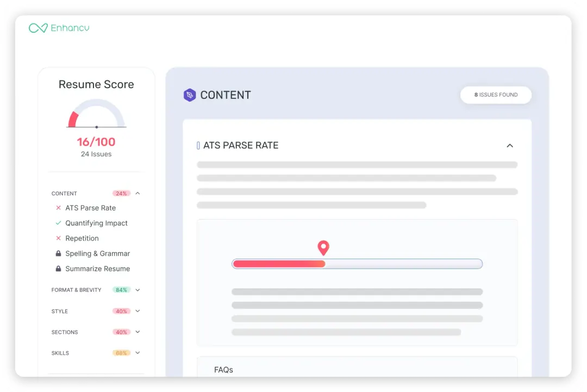Image resolution: width=587 pixels, height=392 pixels.
Task: Click the red X beside ATS Parse Rate
Action: click(x=58, y=208)
